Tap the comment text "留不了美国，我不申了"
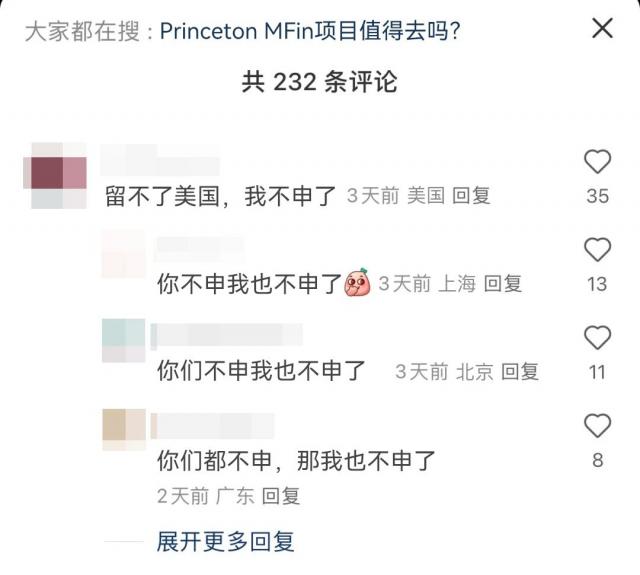Screen dimensions: 640x575 point(220,196)
